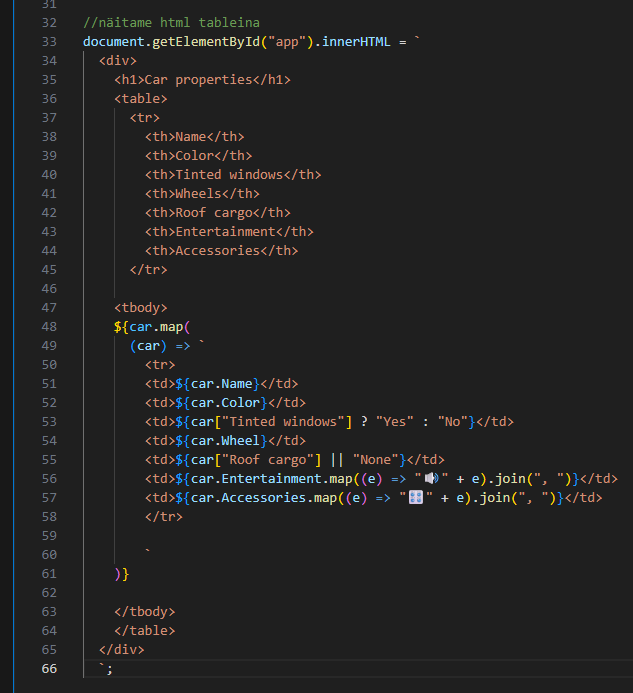
Task: Click the "Roof cargo" header on line 42
Action: pos(214,213)
